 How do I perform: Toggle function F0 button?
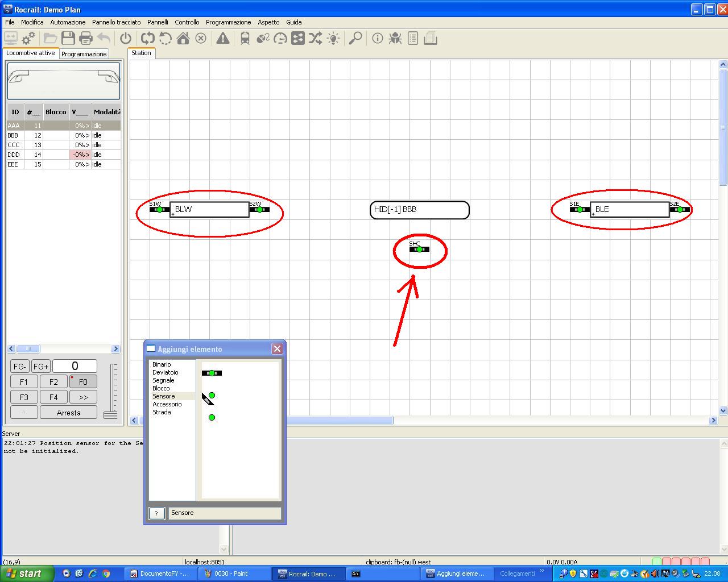click(x=83, y=381)
